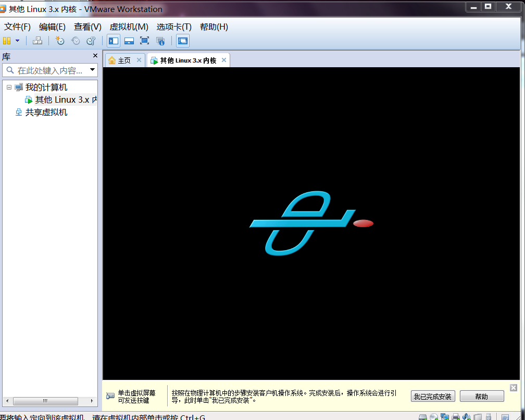The width and height of the screenshot is (525, 420).
Task: Select the 其他 Linux 3.x VM in the library
Action: coord(66,100)
